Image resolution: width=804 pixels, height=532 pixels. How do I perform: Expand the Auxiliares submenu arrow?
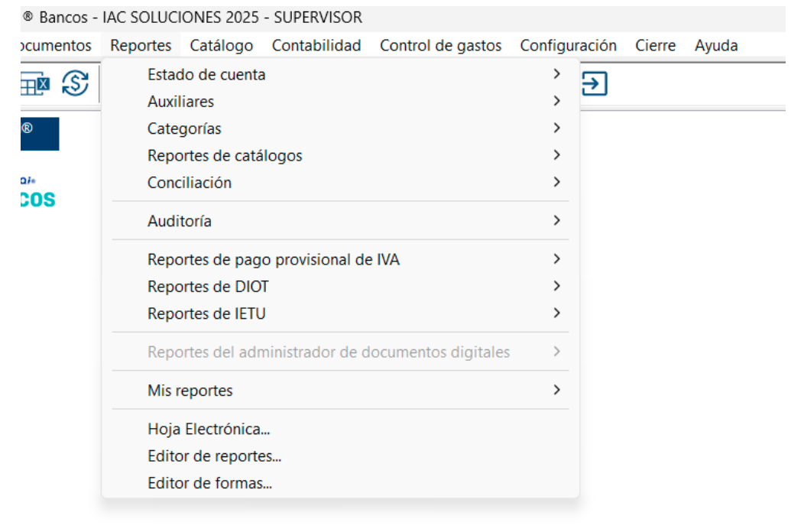[556, 101]
